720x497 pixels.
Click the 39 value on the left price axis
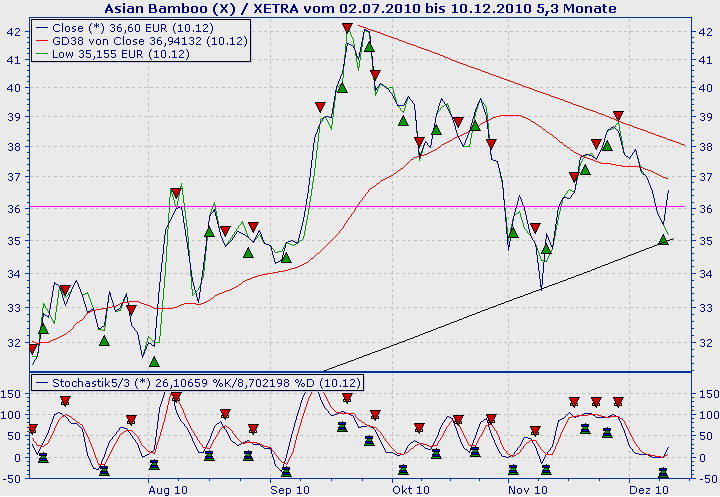(x=14, y=117)
